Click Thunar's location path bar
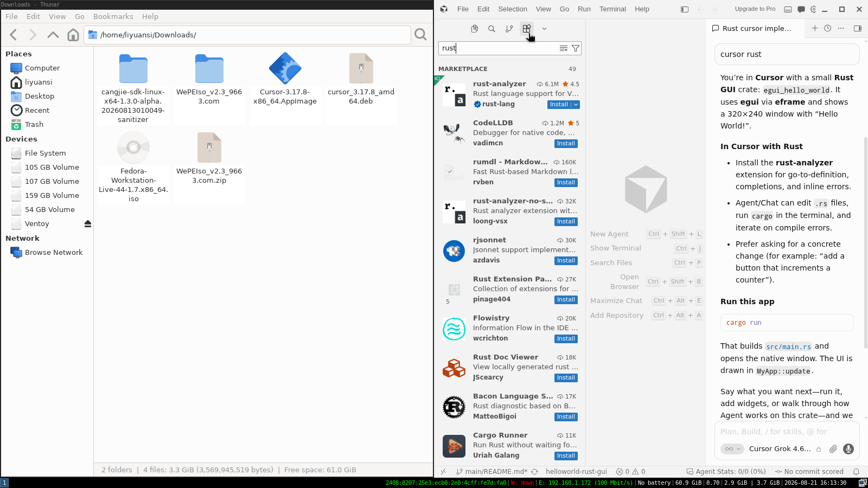This screenshot has width=868, height=488. pos(247,35)
